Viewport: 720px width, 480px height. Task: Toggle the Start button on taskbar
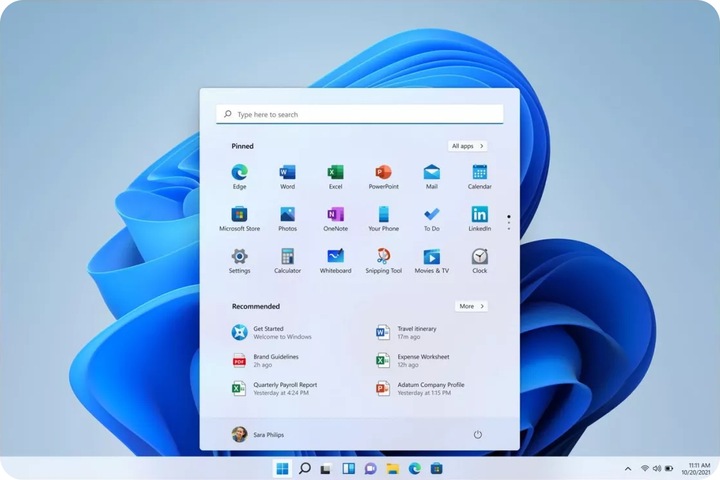282,468
